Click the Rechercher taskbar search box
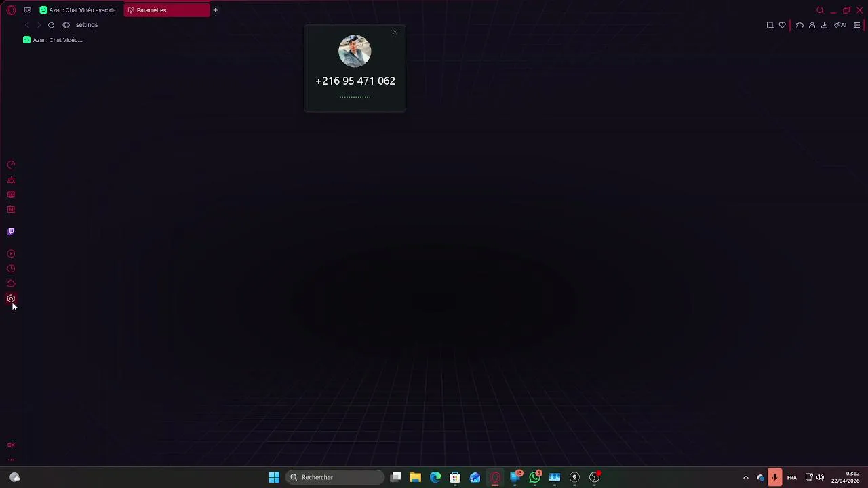This screenshot has height=488, width=868. click(336, 477)
